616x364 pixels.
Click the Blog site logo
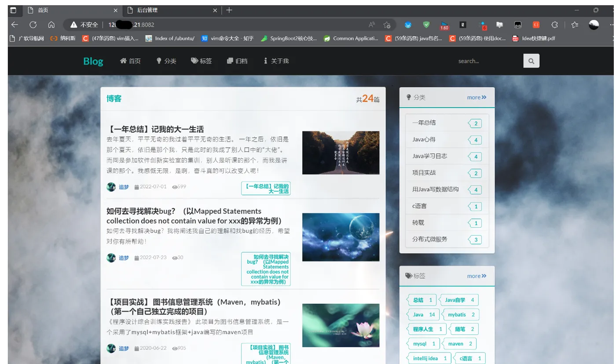(x=93, y=61)
